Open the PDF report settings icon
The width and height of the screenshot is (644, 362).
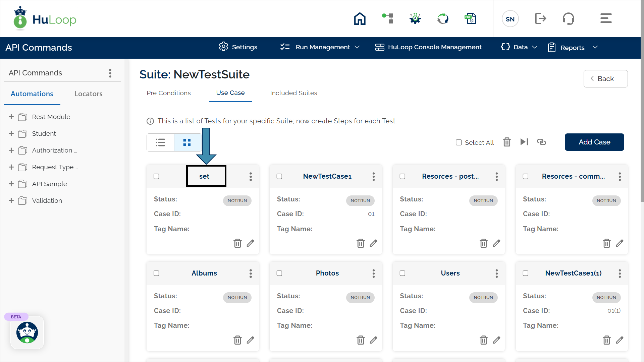[x=470, y=19]
